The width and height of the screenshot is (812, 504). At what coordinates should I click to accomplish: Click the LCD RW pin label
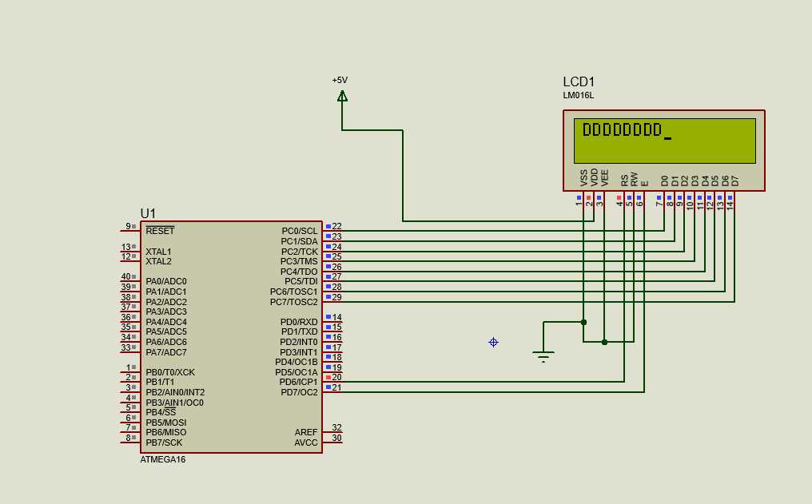tap(635, 180)
